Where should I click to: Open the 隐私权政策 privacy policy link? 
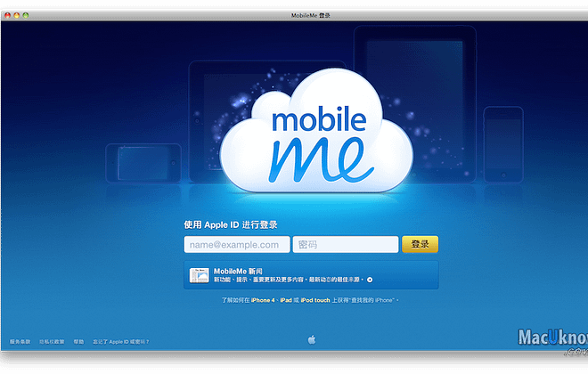coord(53,341)
